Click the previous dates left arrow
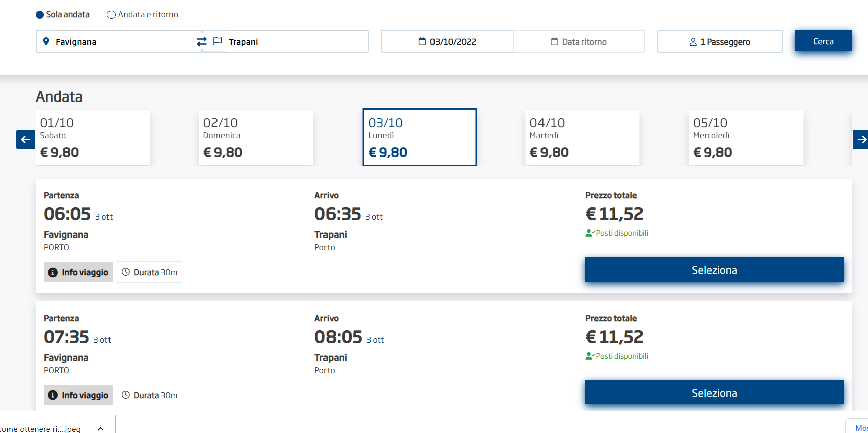The width and height of the screenshot is (868, 433). click(x=25, y=139)
